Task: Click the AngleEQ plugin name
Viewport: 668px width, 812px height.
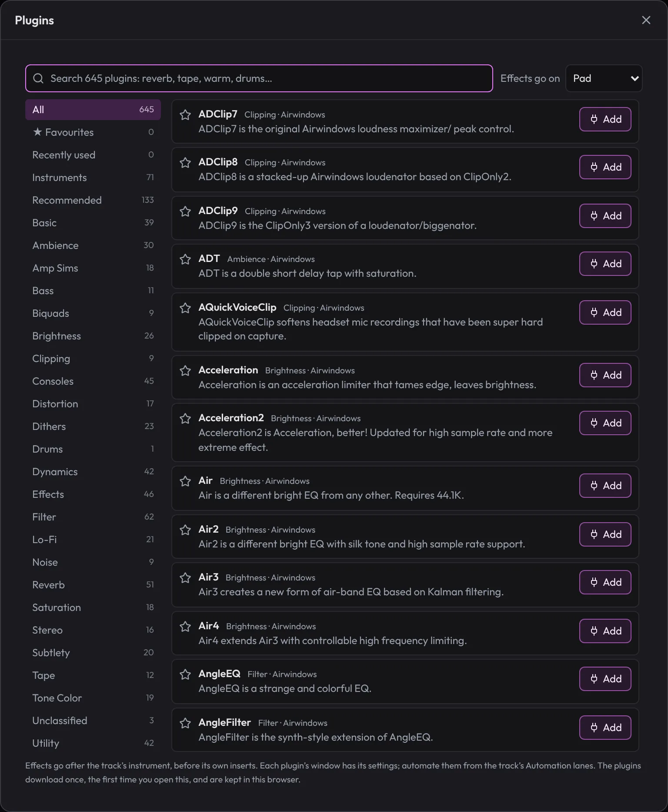Action: coord(219,674)
